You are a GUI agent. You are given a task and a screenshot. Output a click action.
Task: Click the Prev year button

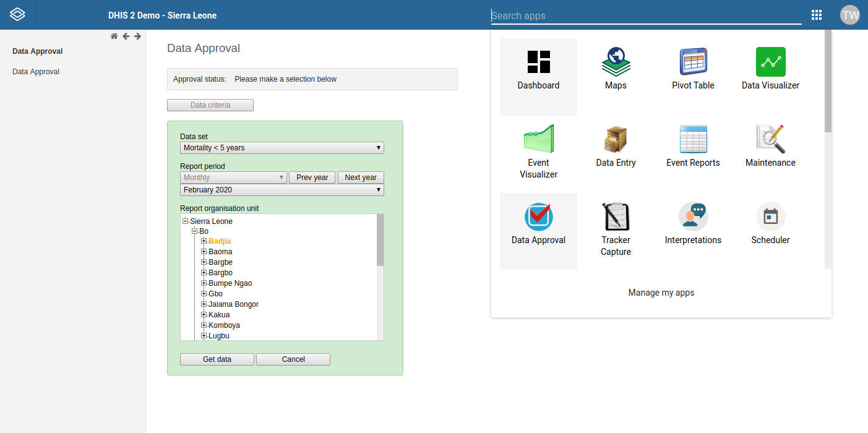point(312,178)
